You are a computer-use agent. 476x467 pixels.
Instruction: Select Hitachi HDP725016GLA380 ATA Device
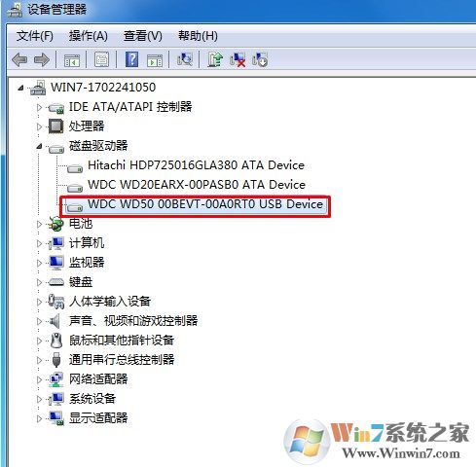pos(196,165)
